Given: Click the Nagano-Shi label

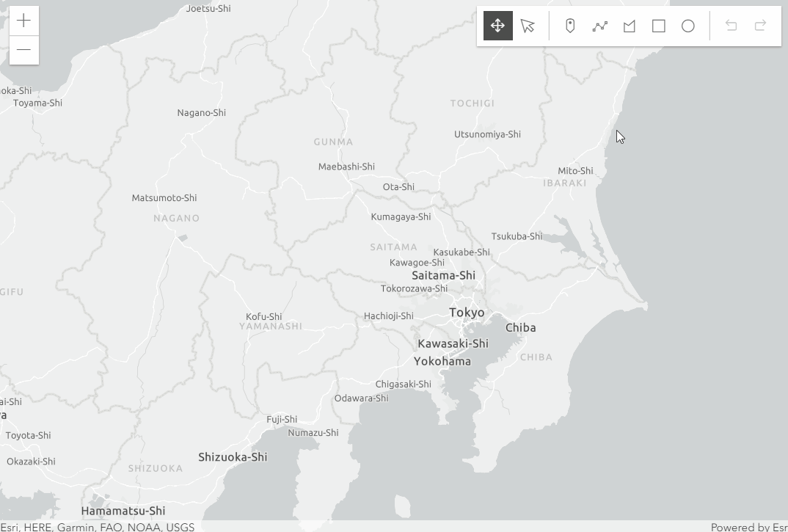Looking at the screenshot, I should point(202,113).
